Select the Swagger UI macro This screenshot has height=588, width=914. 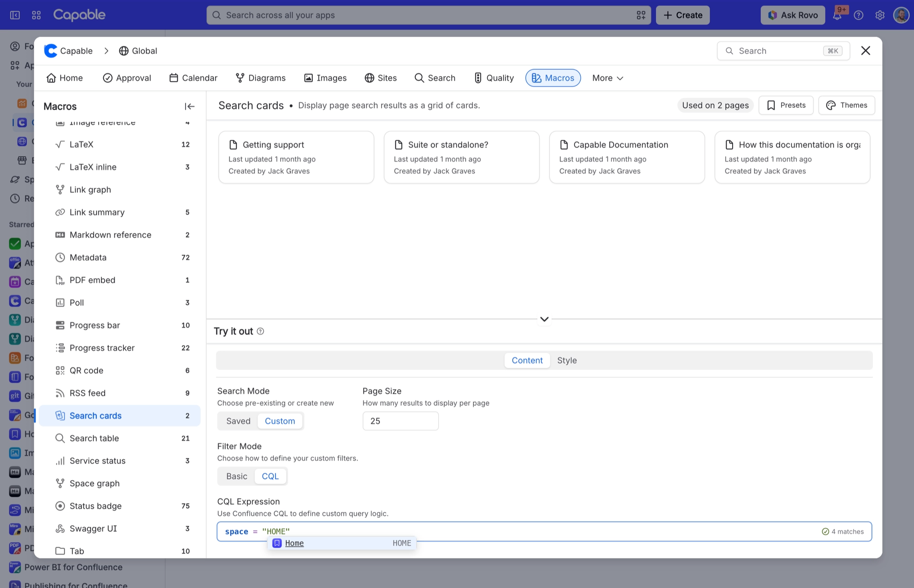(120, 529)
